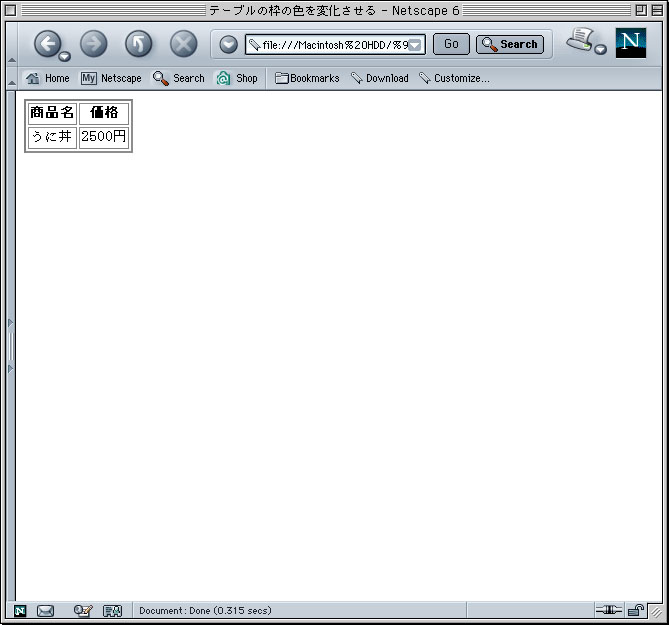Click the 2500円 table cell
Viewport: 669px width, 625px height.
coord(104,137)
